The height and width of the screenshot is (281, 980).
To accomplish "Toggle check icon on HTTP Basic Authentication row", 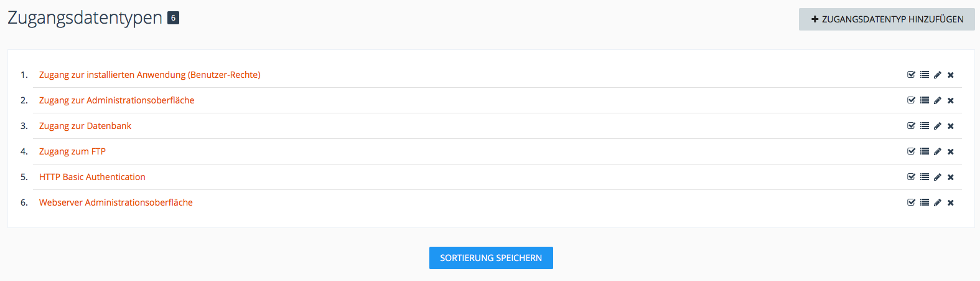I will [912, 177].
